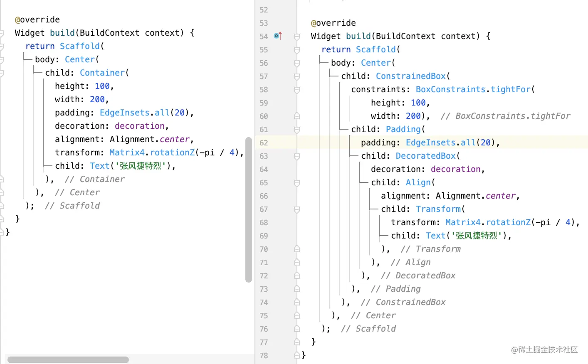Click 'Transform' widget name on line 67
The width and height of the screenshot is (588, 364).
(438, 209)
